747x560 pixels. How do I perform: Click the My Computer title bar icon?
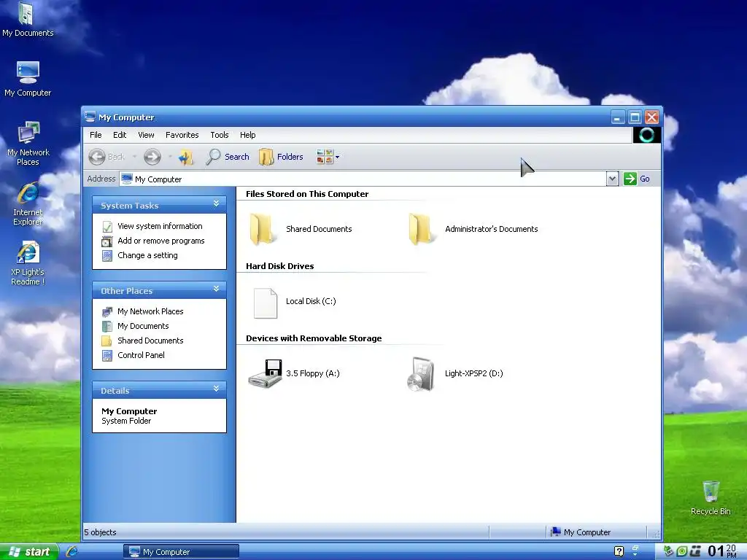pos(90,117)
